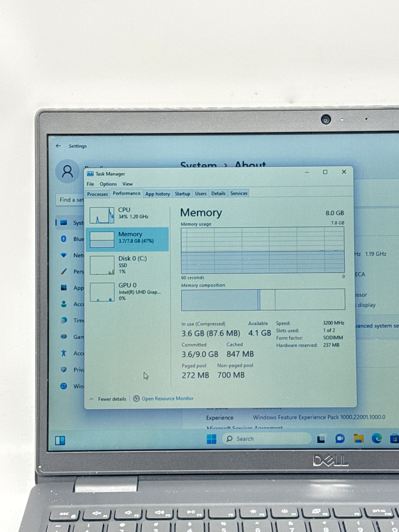Click the Open Resource Monitor icon

click(136, 399)
